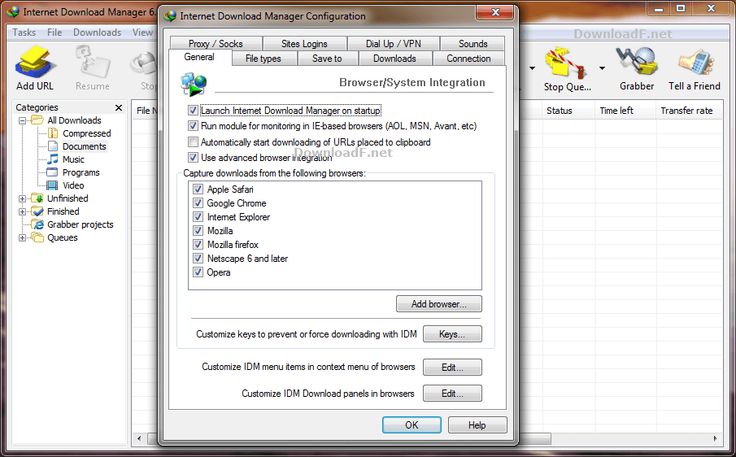Toggle Run module for monitoring in IE-based browsers
736x457 pixels.
click(193, 126)
